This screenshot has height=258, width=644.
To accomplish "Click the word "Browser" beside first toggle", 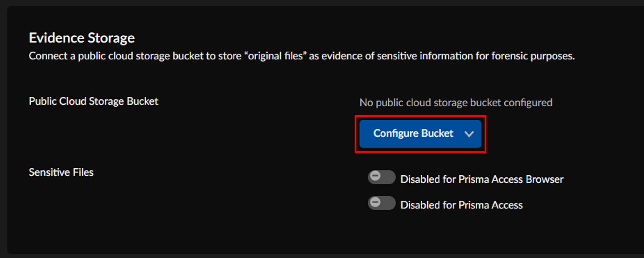I will coord(545,179).
